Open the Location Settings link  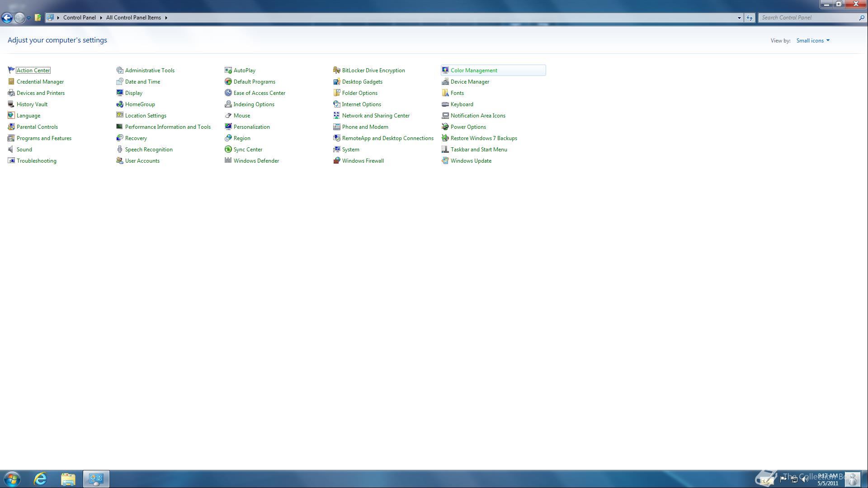pos(146,116)
